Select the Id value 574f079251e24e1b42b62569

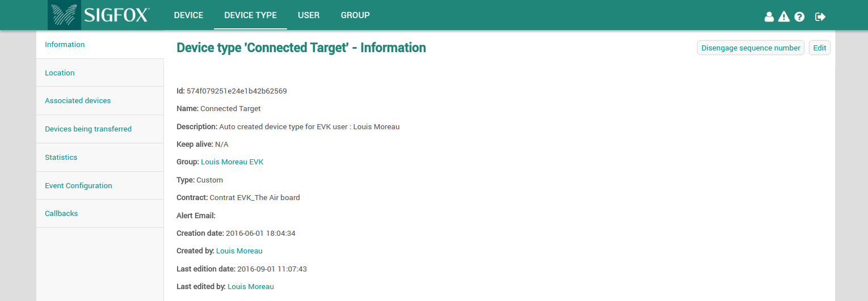(237, 91)
